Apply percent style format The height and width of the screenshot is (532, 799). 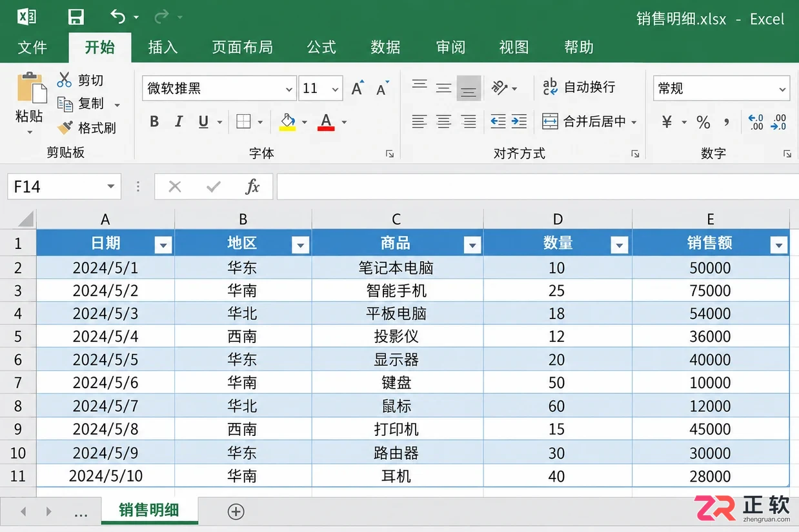(703, 122)
